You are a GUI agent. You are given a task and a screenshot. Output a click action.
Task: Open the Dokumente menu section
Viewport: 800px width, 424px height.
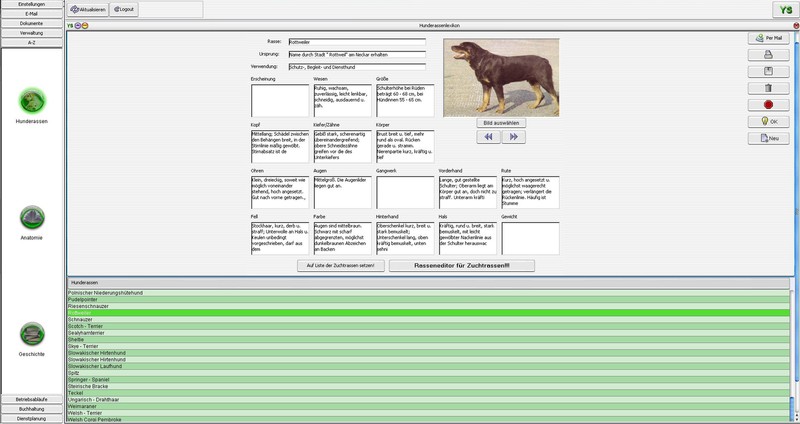[x=32, y=23]
